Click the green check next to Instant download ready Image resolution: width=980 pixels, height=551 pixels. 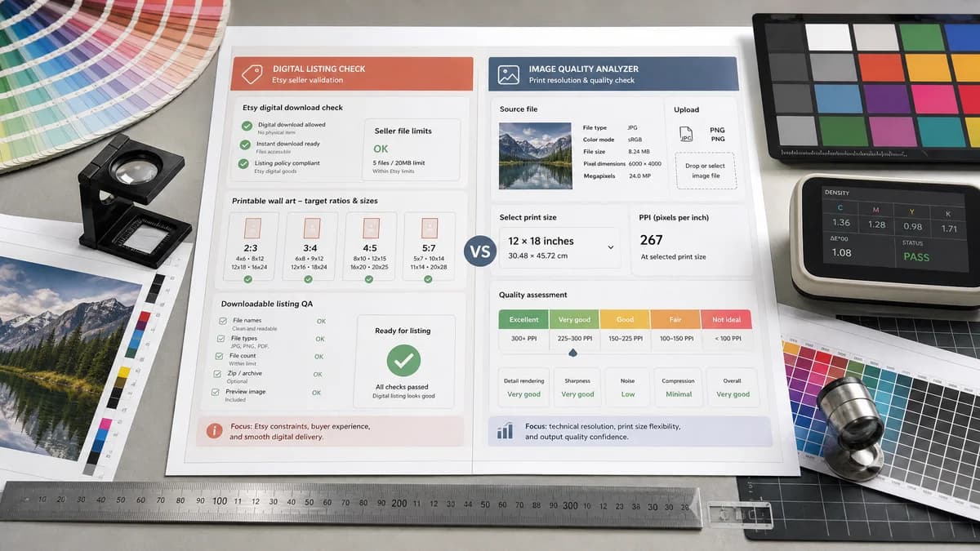tap(245, 144)
